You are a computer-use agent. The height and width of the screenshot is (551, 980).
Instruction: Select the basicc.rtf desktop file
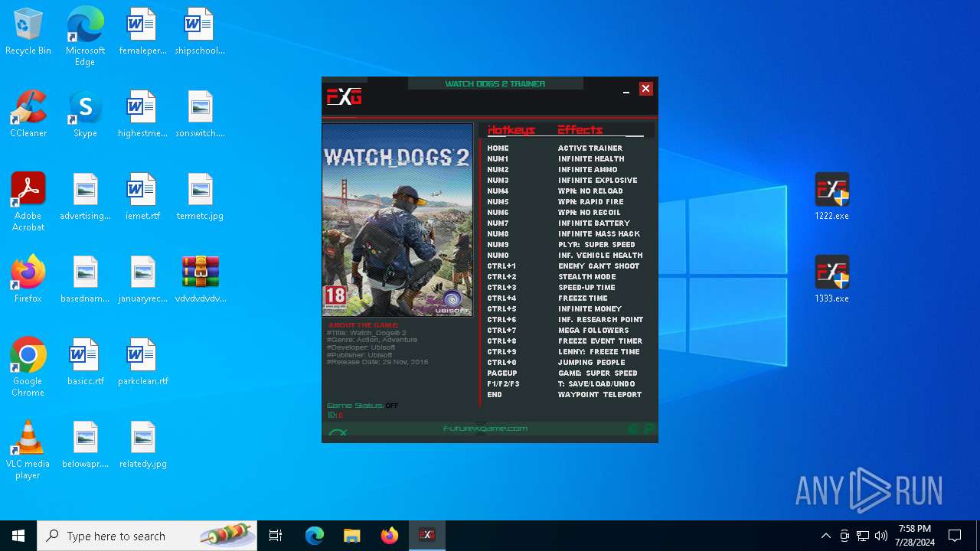point(85,362)
